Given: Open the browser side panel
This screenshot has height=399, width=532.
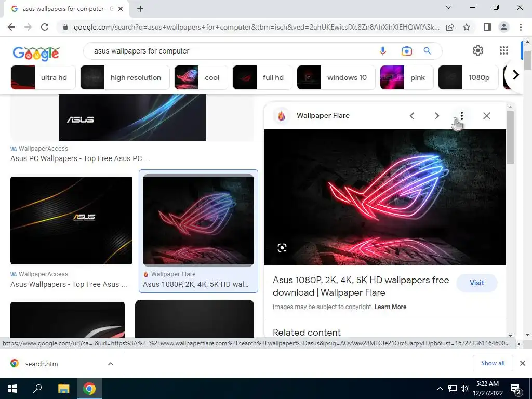Looking at the screenshot, I should [487, 27].
